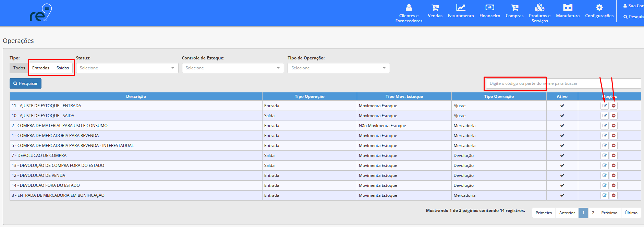Click '3 - ENTRADA DE MERCADORIA EM BONIFICAÇÃO'
The width and height of the screenshot is (644, 227).
(x=58, y=195)
